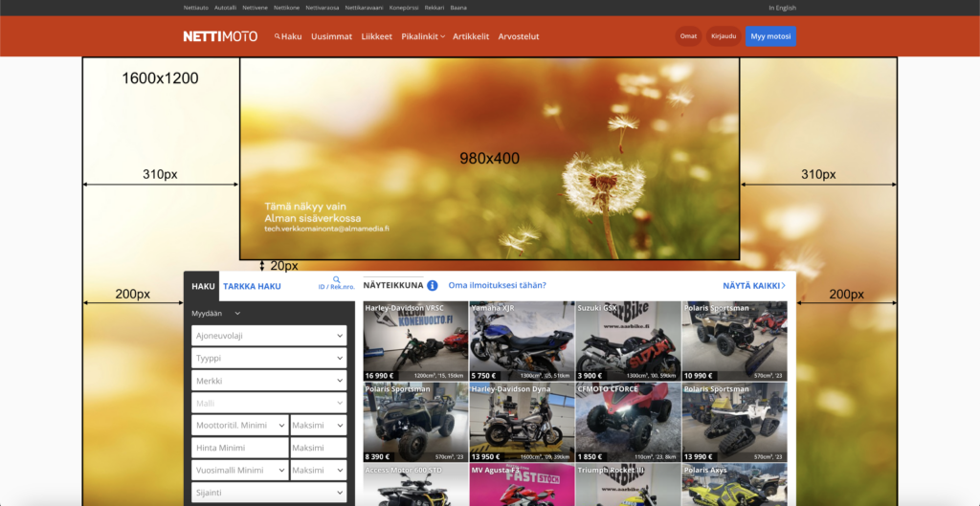The width and height of the screenshot is (980, 506).
Task: Open the Maksimi dropdown beside Moottoritil. Minimi
Action: coord(319,426)
